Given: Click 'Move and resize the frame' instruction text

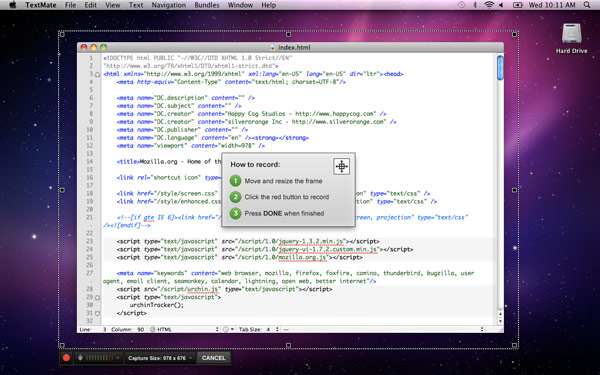Looking at the screenshot, I should 283,181.
